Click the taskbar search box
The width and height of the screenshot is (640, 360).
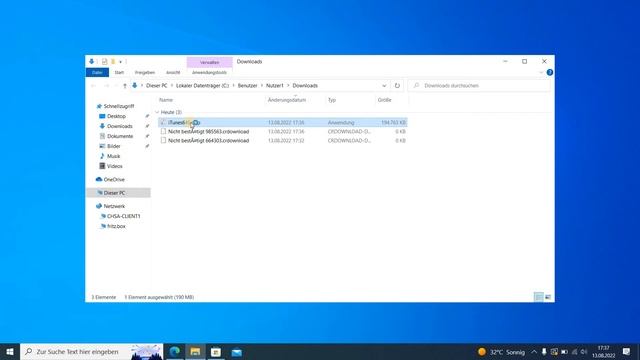click(x=91, y=352)
